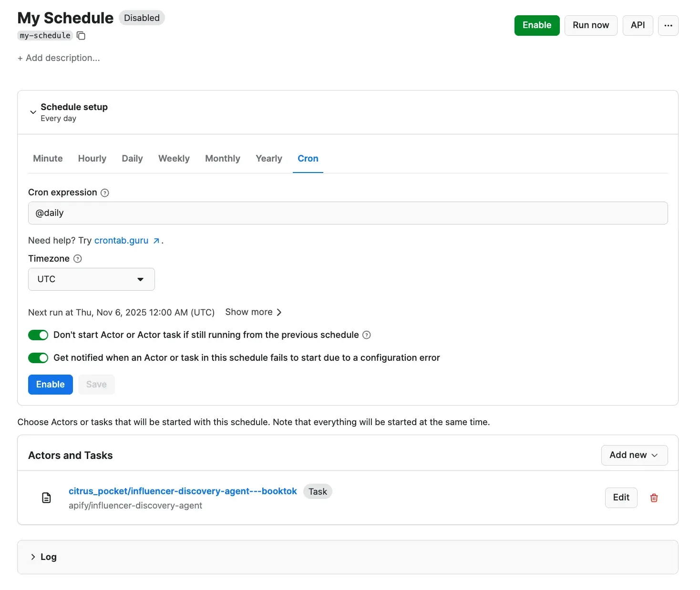700x590 pixels.
Task: Click Add description placeholder
Action: (x=59, y=58)
